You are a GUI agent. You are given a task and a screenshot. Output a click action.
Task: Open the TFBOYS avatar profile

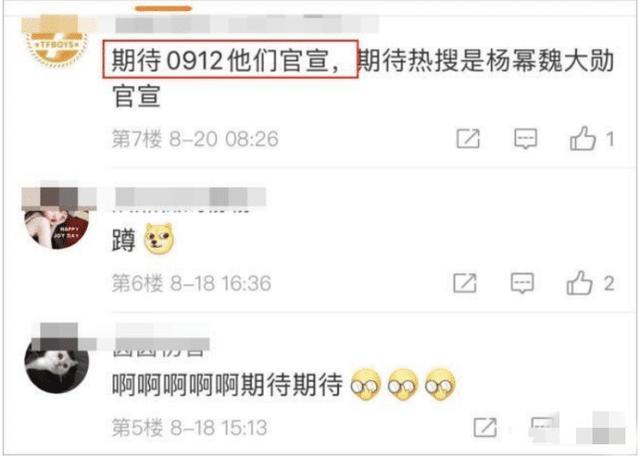tap(57, 43)
